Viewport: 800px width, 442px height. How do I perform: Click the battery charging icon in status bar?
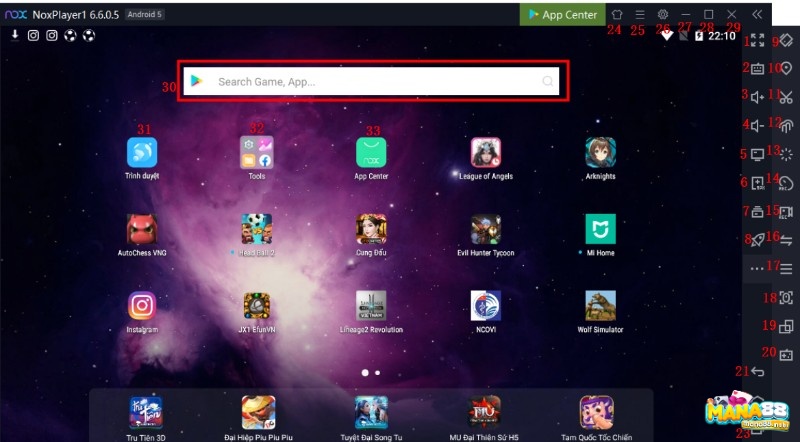tap(699, 35)
